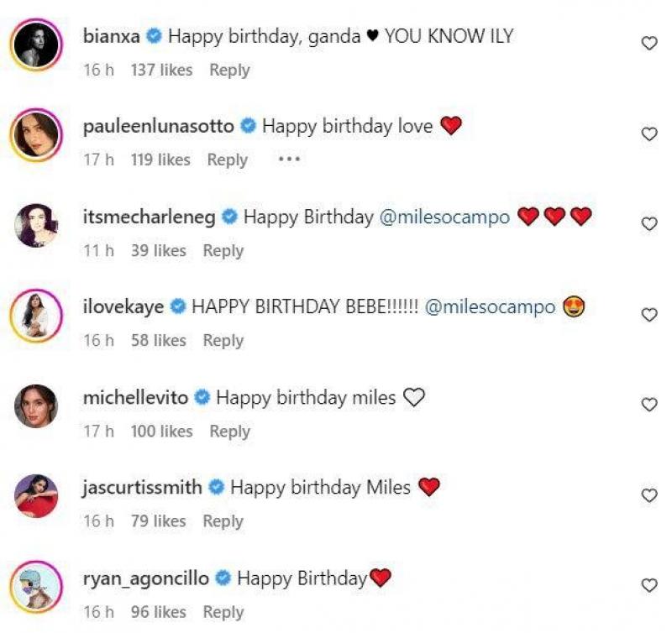Open ryan_agoncillo's profile picture story
Viewport: 672px width, 633px height.
click(x=36, y=586)
